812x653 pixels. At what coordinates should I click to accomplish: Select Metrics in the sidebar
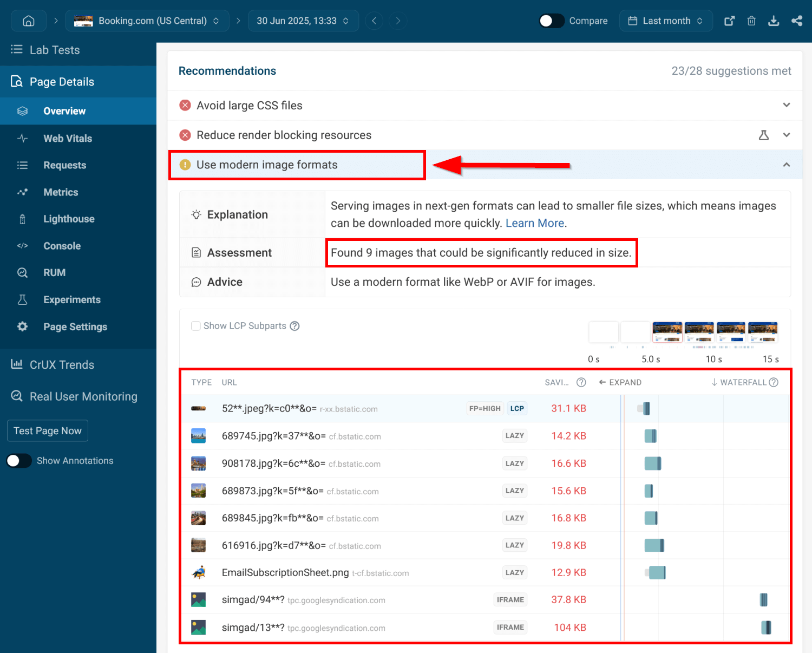61,192
